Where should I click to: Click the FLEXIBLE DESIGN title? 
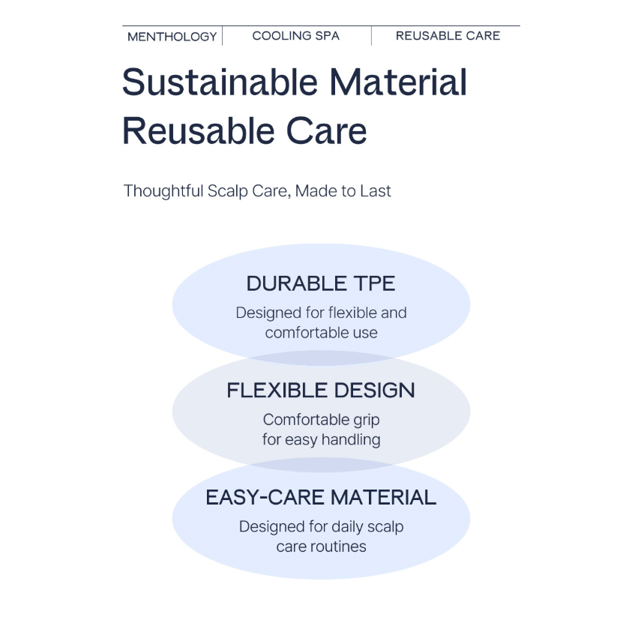321,390
